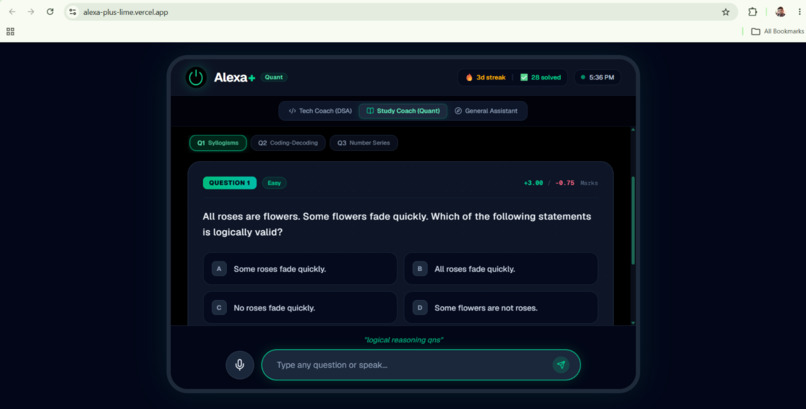Choose option D Some flowers are not roses
Screen dimensions: 806x409
(501, 308)
